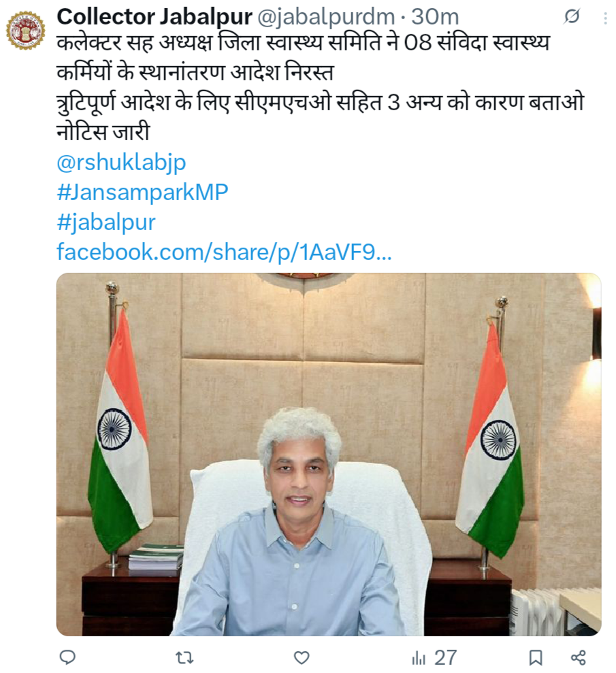Viewport: 616px width, 673px height.
Task: Click the view count number 27
Action: point(446,657)
